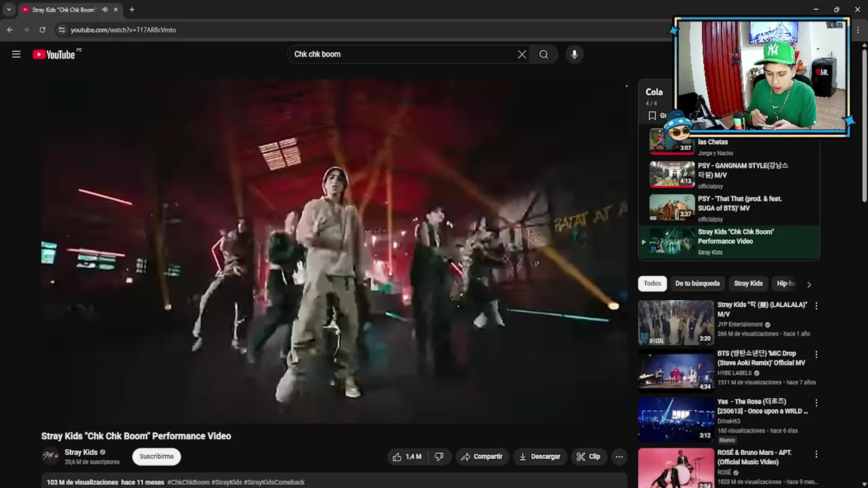Screen dimensions: 868x488
Task: Open the Yes - The Rose video title
Action: click(x=763, y=407)
